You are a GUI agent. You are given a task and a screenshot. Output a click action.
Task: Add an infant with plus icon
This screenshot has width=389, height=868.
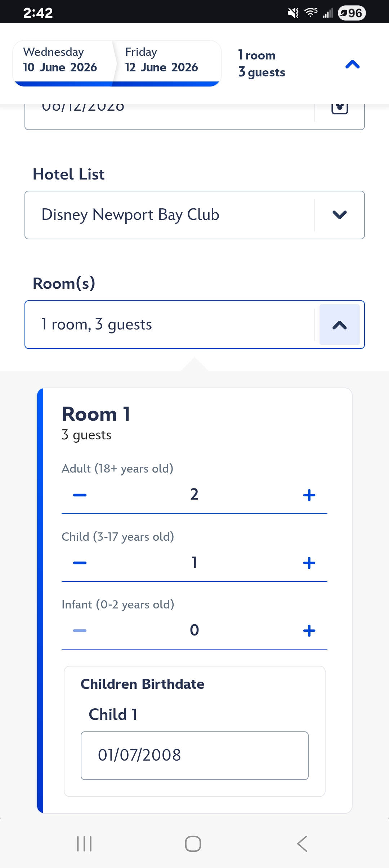309,630
